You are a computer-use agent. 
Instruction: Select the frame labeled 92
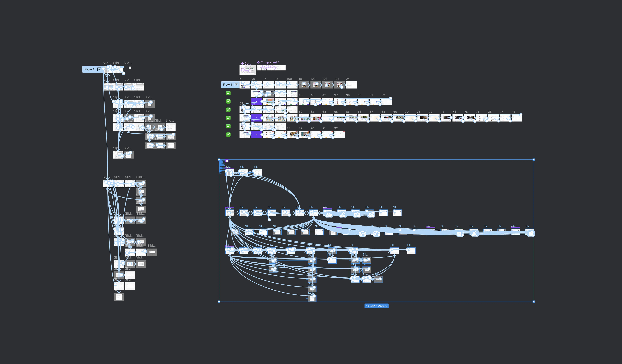[x=340, y=134]
